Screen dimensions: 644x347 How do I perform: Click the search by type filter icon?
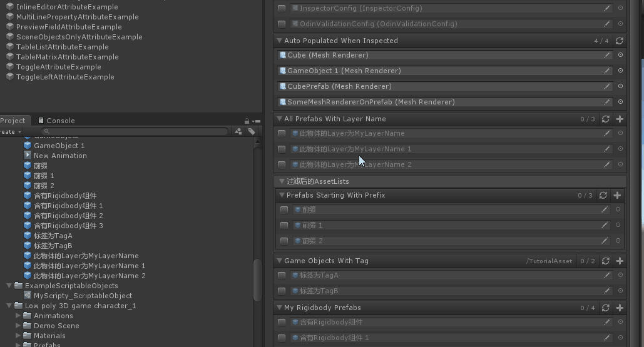point(238,131)
